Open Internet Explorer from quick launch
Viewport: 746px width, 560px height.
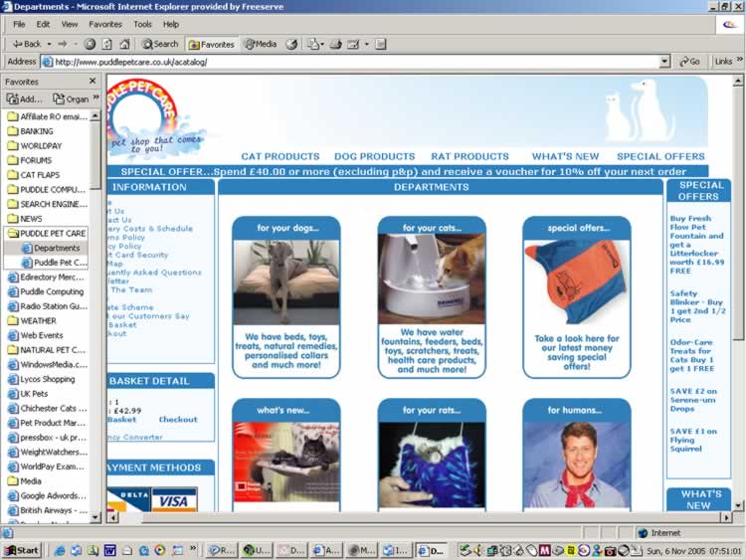60,550
